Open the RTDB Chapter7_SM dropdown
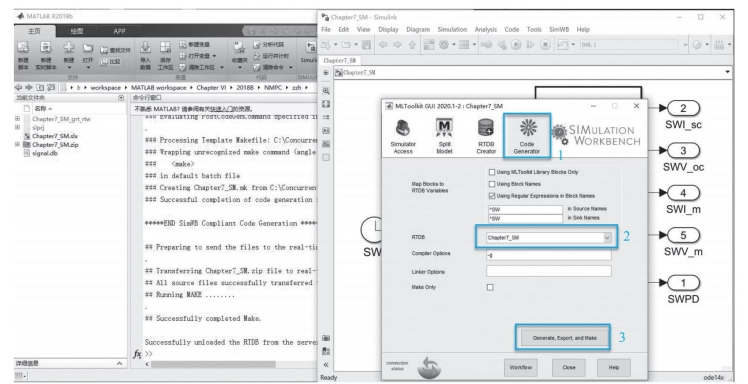748x384 pixels. pyautogui.click(x=607, y=238)
